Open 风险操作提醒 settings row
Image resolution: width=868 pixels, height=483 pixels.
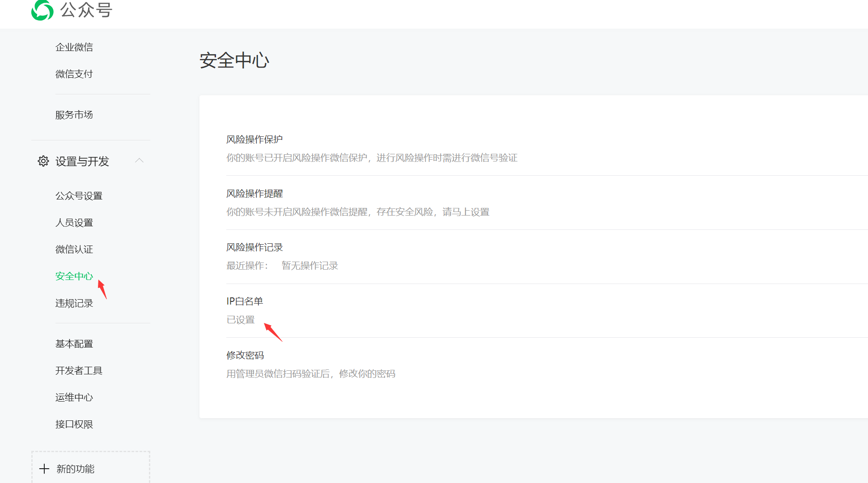(254, 194)
